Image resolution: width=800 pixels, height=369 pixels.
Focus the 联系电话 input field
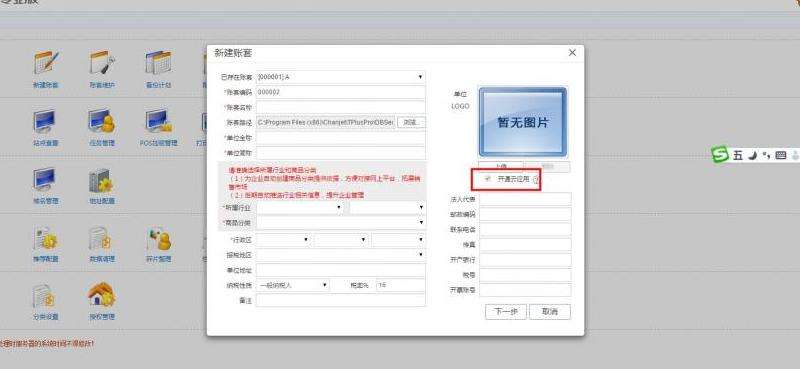point(526,230)
